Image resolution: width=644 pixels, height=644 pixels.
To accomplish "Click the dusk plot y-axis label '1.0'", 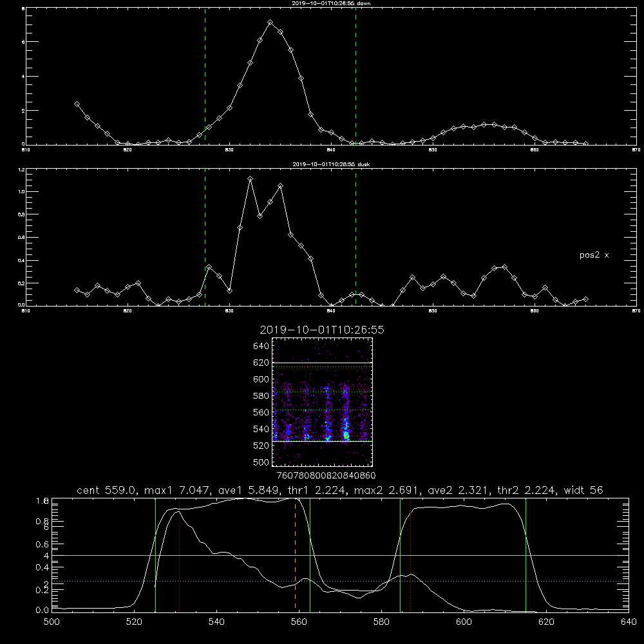I will [x=21, y=192].
